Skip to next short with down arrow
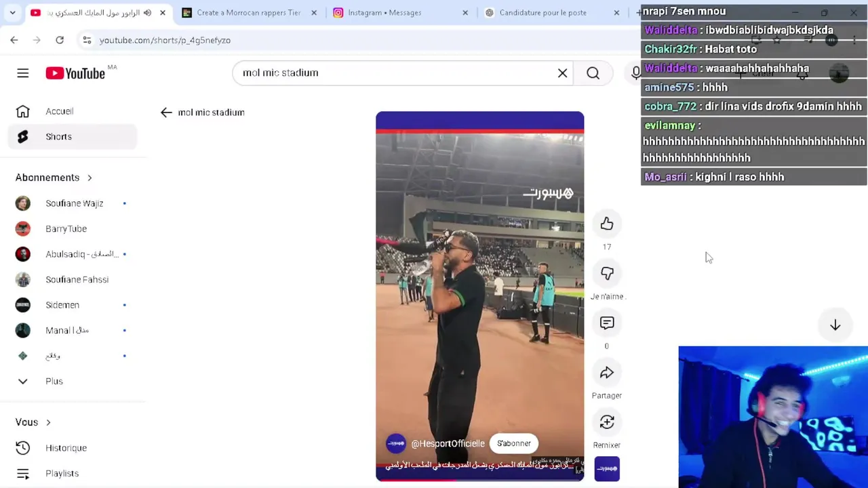Image resolution: width=868 pixels, height=488 pixels. pyautogui.click(x=835, y=325)
